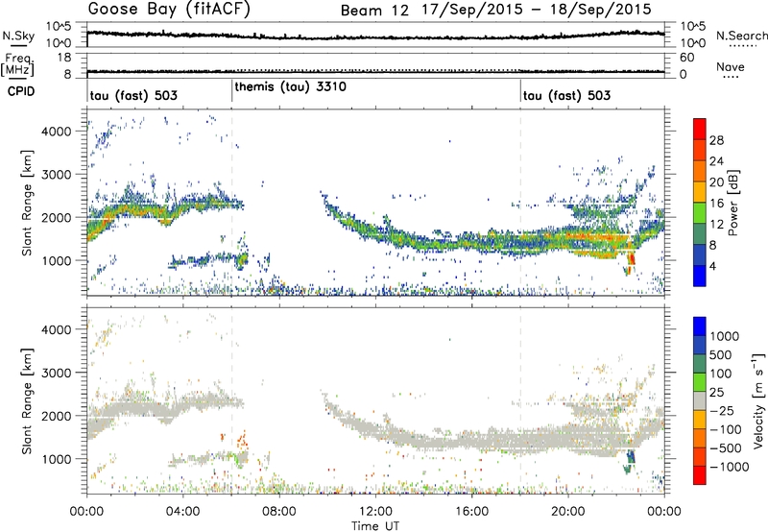Click the light green 12–16 dB colorbar segment

700,213
